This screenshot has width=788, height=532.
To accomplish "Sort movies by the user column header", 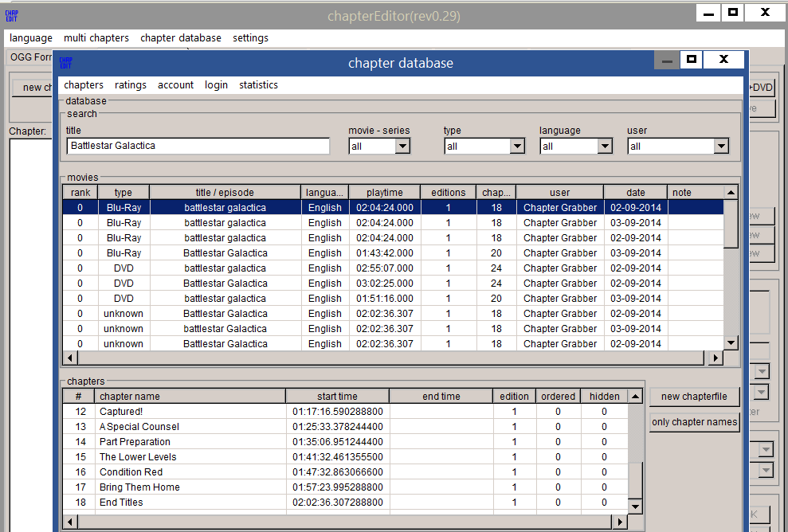I will pos(560,193).
